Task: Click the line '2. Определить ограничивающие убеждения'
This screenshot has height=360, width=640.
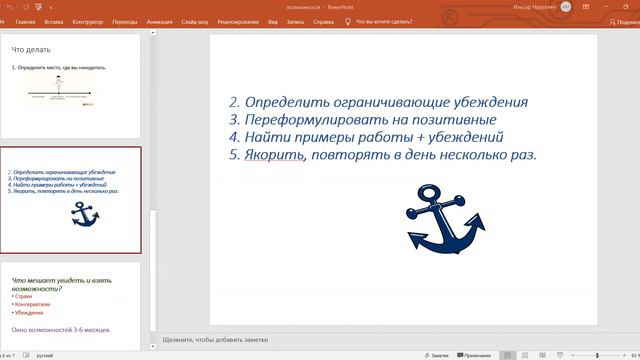Action: coord(378,102)
